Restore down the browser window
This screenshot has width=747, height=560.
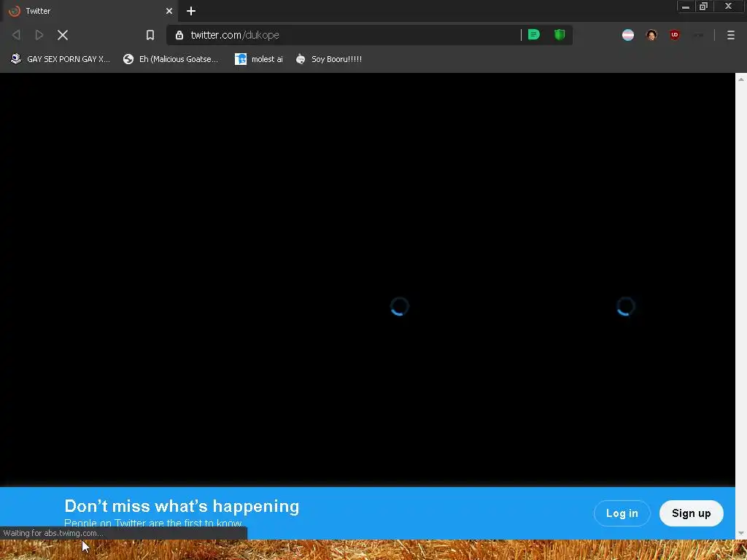point(704,7)
